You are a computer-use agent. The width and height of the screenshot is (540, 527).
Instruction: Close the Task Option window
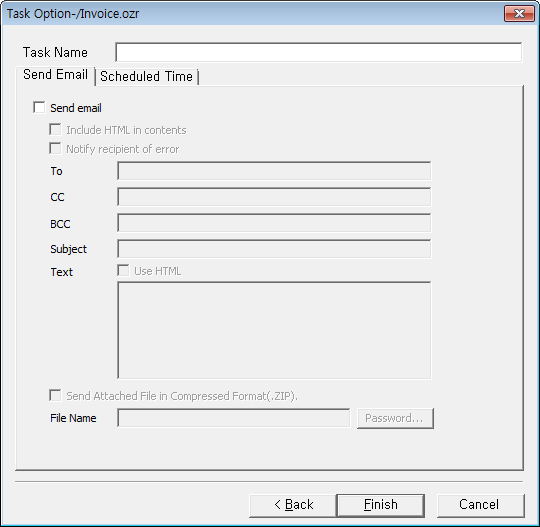click(519, 14)
